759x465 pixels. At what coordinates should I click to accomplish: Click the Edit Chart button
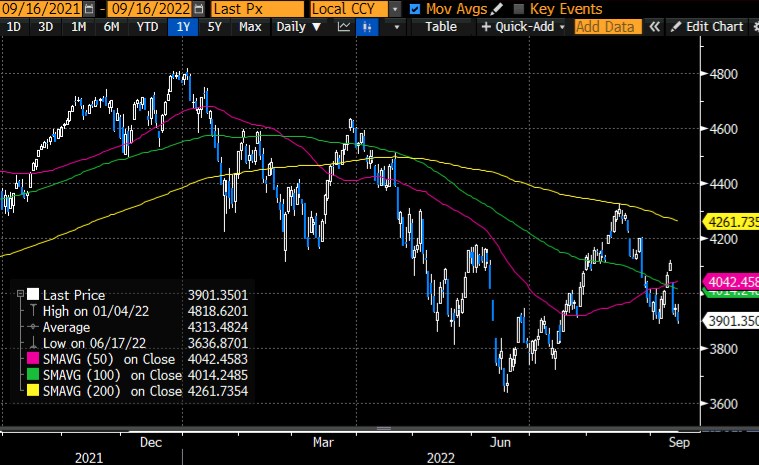707,27
